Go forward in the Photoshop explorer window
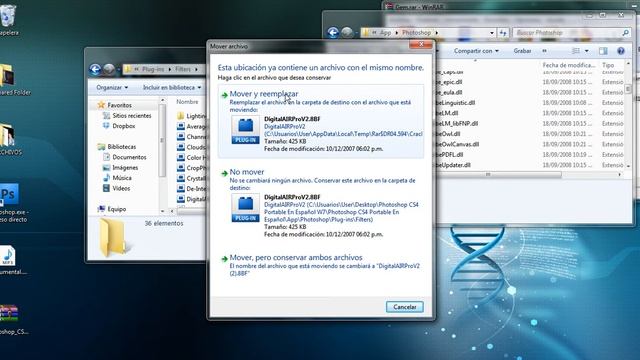640x360 pixels. (347, 33)
